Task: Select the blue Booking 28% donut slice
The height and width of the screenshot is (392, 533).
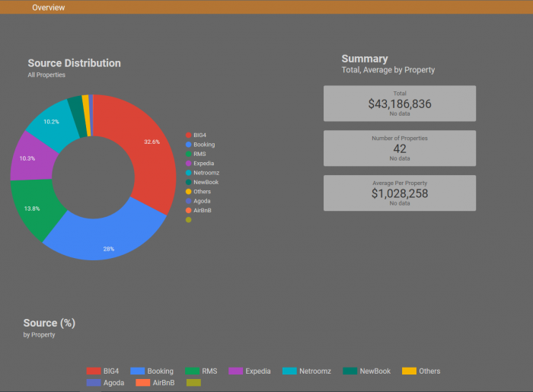Action: tap(107, 236)
